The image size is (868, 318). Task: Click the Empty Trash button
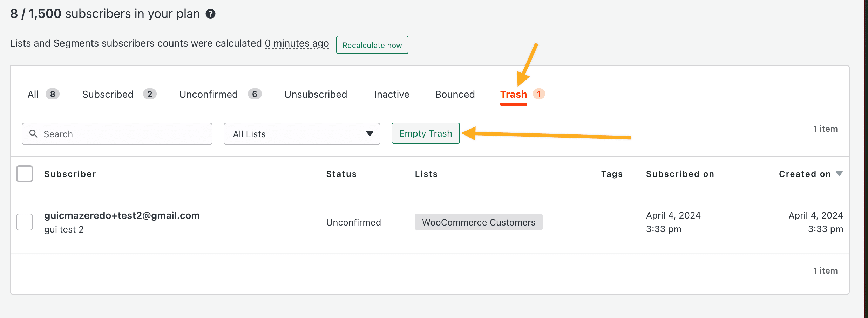[x=426, y=133]
